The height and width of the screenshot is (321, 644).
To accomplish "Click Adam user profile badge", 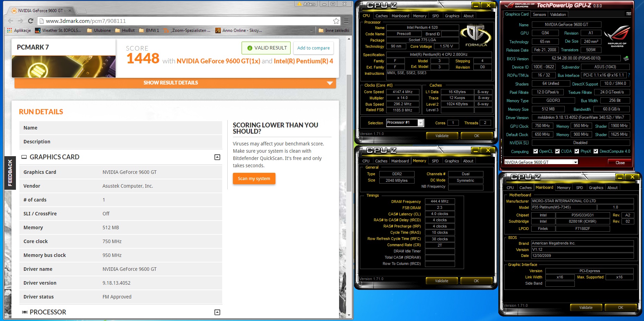I will tap(306, 4).
